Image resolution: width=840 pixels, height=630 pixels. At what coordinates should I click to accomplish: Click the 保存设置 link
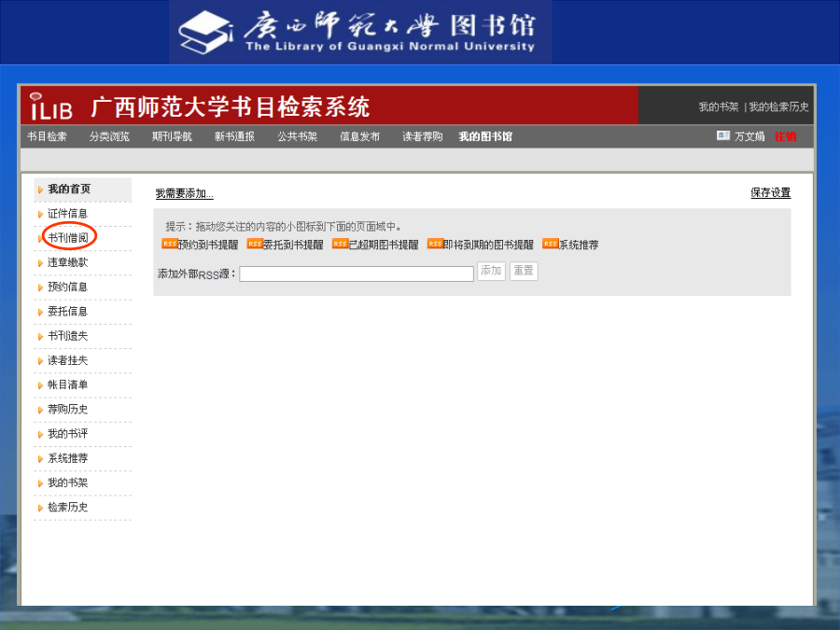coord(770,192)
